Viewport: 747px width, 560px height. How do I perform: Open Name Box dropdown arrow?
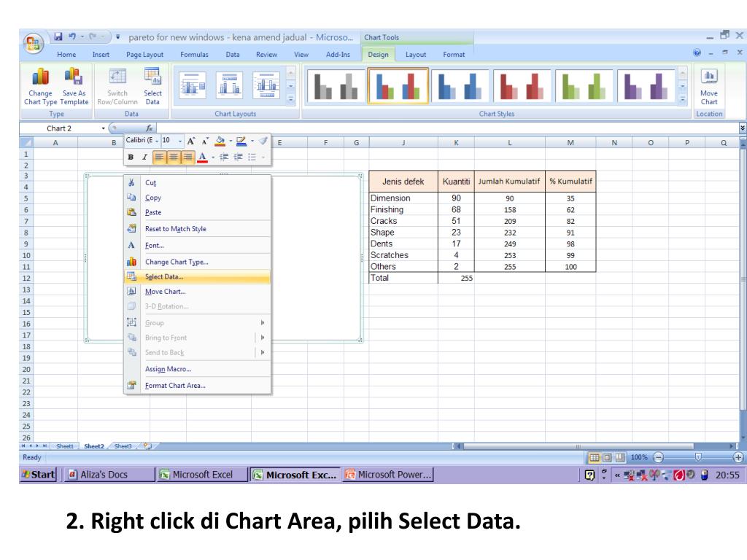[x=103, y=128]
